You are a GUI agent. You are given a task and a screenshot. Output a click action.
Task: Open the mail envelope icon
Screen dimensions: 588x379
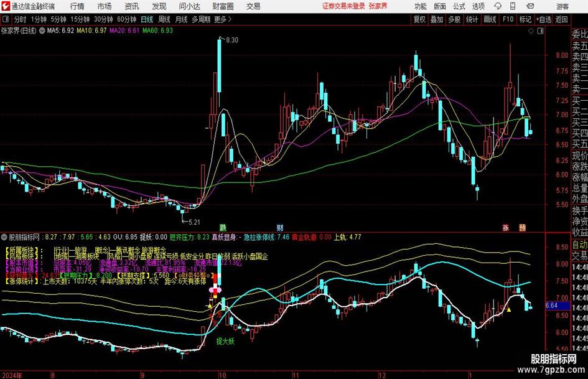click(530, 6)
